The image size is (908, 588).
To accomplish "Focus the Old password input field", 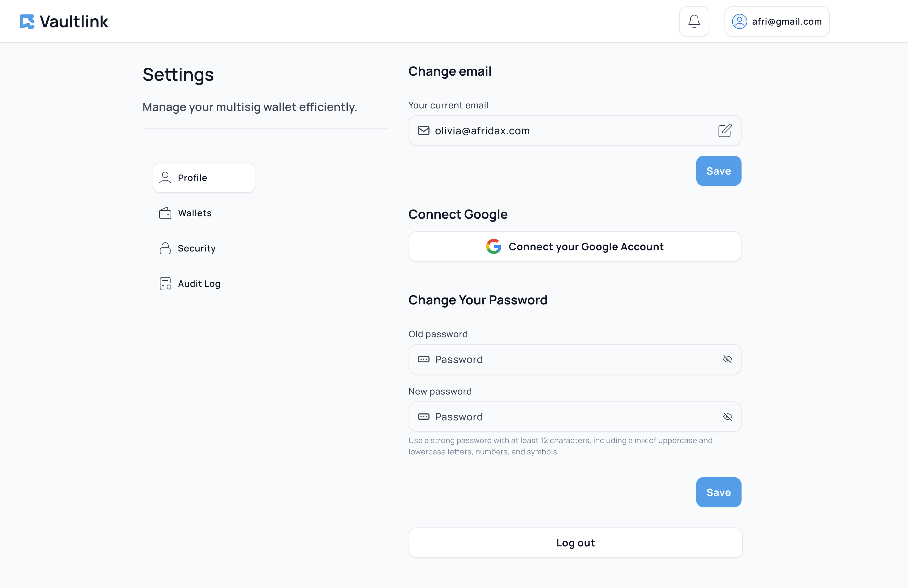I will 574,359.
